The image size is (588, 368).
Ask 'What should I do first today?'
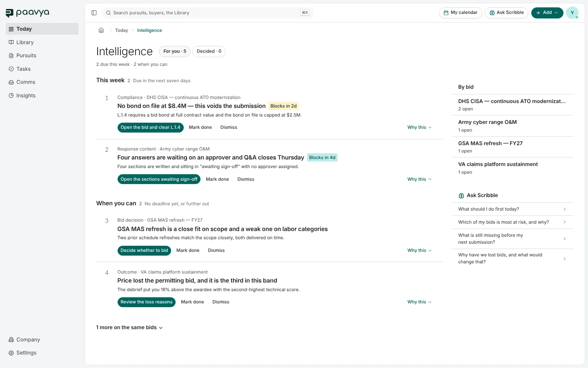coord(512,209)
